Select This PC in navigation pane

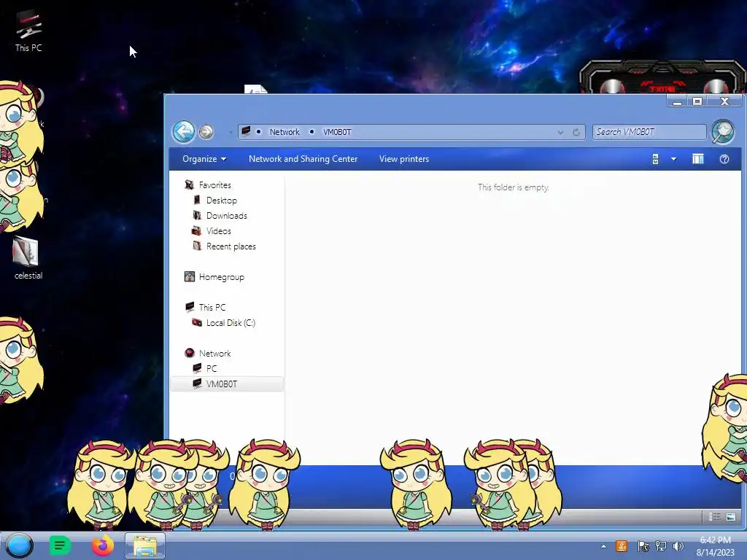pos(212,307)
